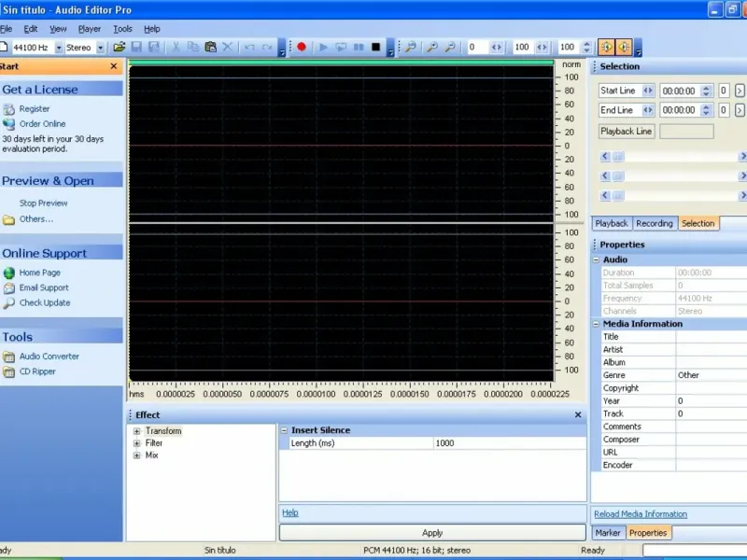The image size is (747, 560).
Task: Click the Open file folder icon
Action: 120,47
